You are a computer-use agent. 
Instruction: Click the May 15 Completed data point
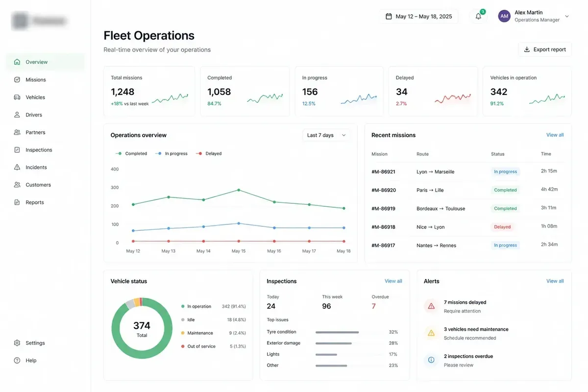(239, 190)
